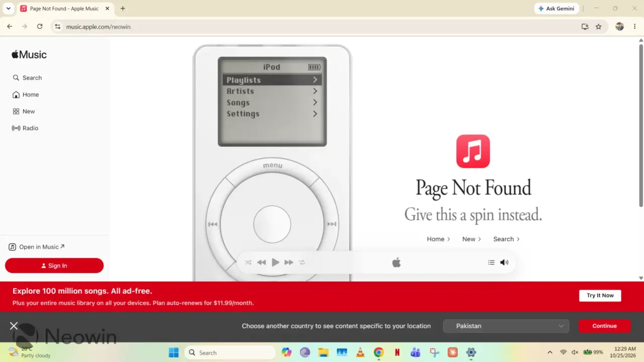The width and height of the screenshot is (644, 362).
Task: Open the New section in sidebar
Action: [24, 112]
